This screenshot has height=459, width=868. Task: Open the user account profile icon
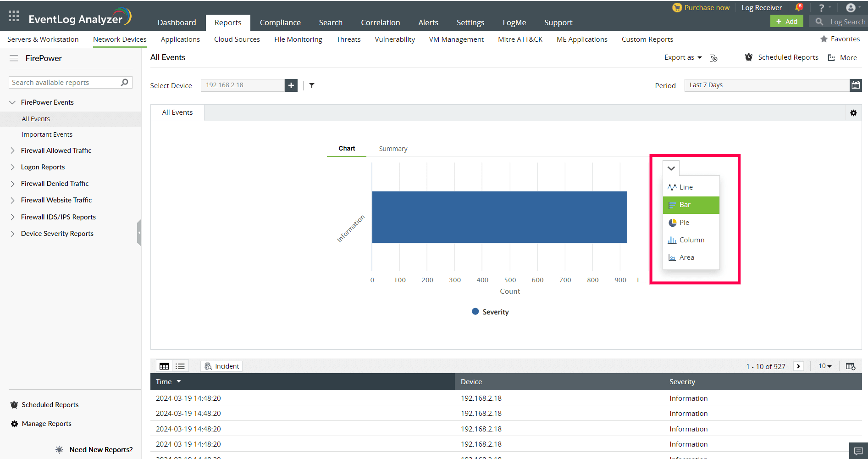(851, 8)
